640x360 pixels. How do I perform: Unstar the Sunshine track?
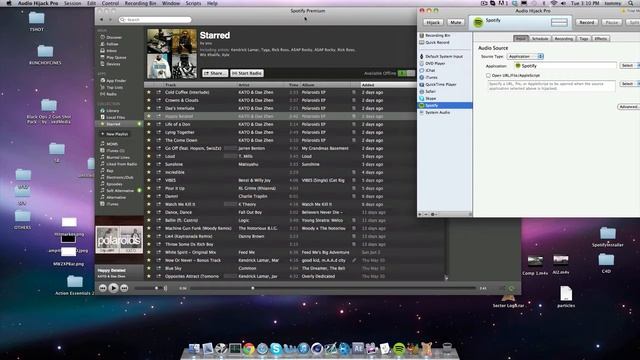[149, 164]
